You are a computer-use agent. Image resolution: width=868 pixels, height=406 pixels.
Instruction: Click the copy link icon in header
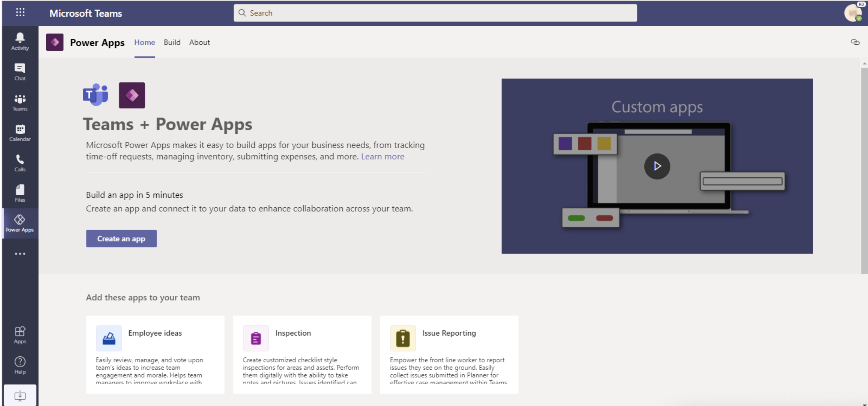[854, 42]
